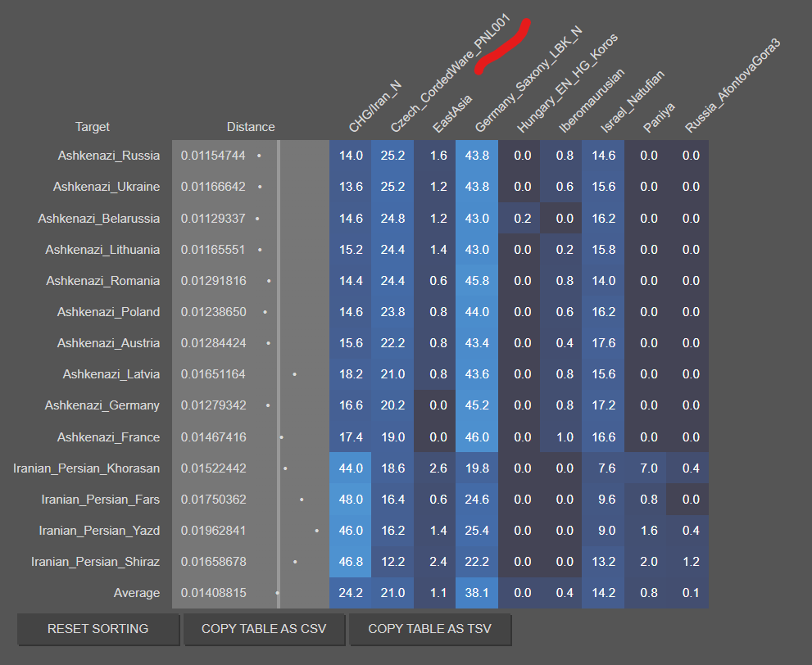
Task: Select the Ashkenazi_Lithuania target label
Action: point(102,250)
